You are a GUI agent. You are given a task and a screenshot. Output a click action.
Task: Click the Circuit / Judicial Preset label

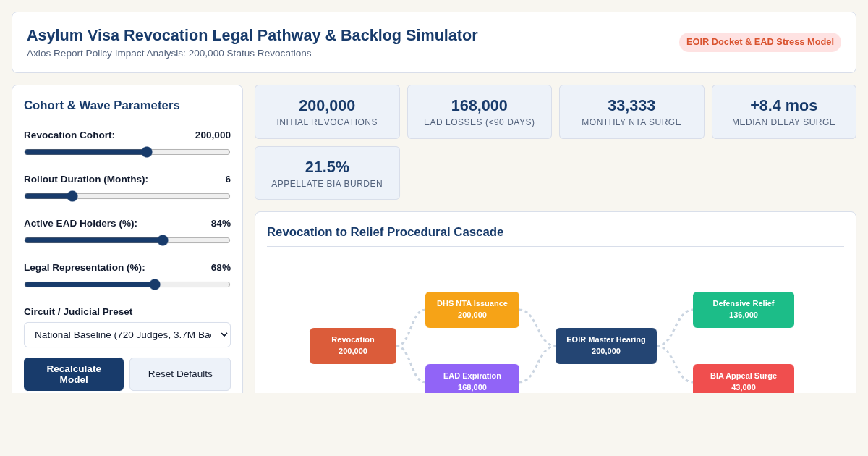tap(78, 312)
